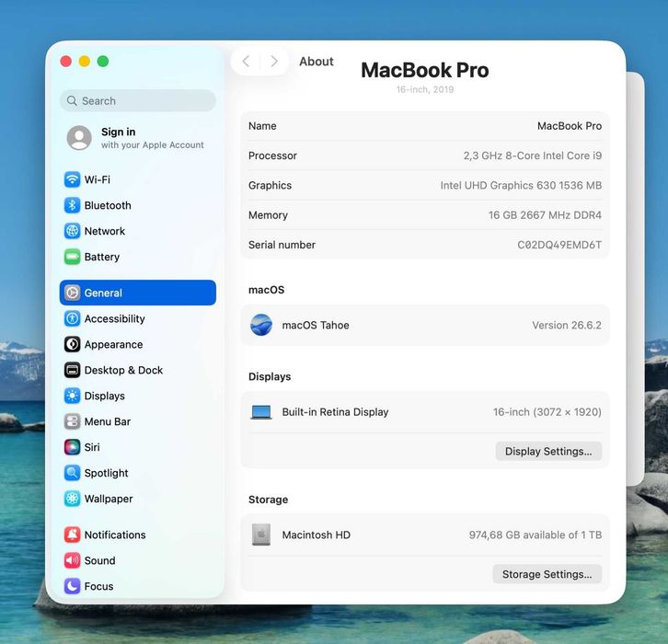Select Battery in the sidebar
This screenshot has height=644, width=668.
click(138, 257)
